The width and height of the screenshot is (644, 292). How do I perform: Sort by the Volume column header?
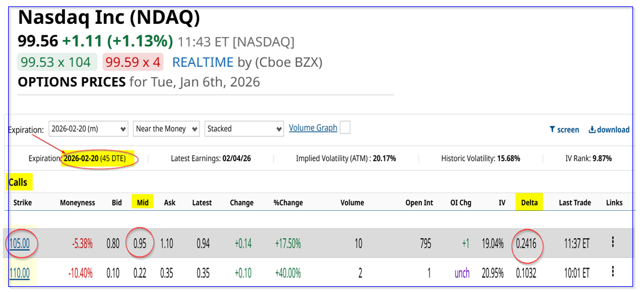[x=352, y=203]
